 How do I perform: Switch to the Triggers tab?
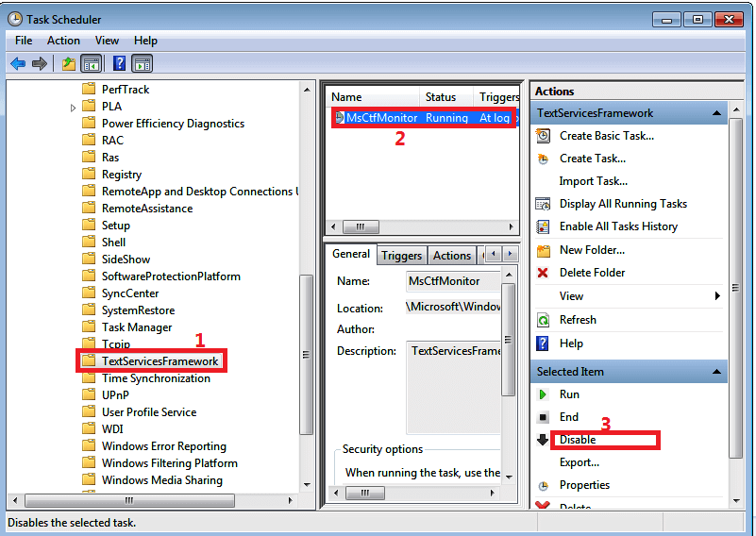click(401, 256)
